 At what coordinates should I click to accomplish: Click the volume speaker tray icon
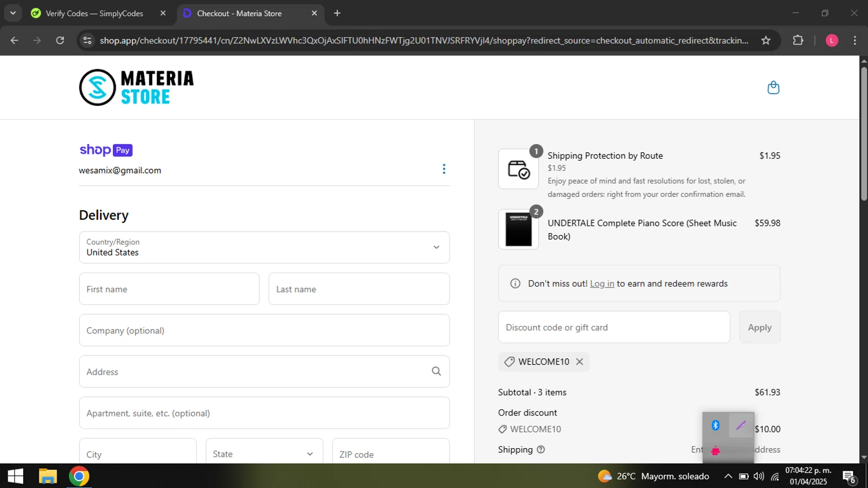point(759,476)
